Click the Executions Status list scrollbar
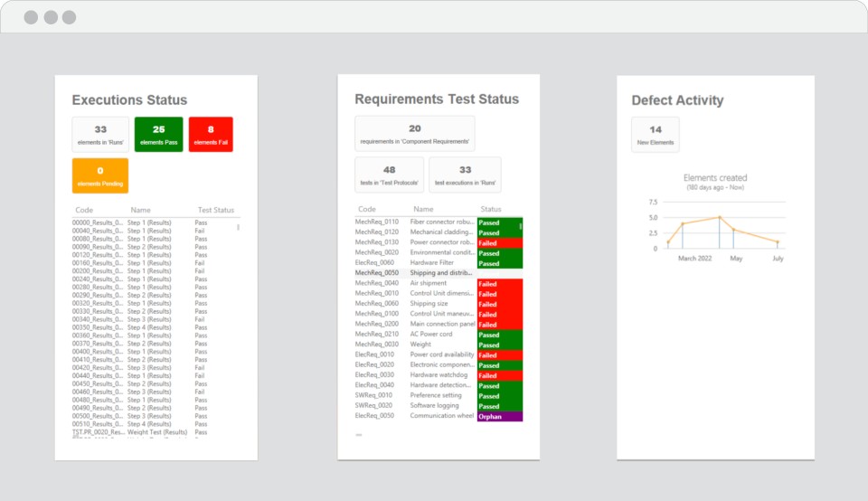The height and width of the screenshot is (501, 868). [238, 227]
